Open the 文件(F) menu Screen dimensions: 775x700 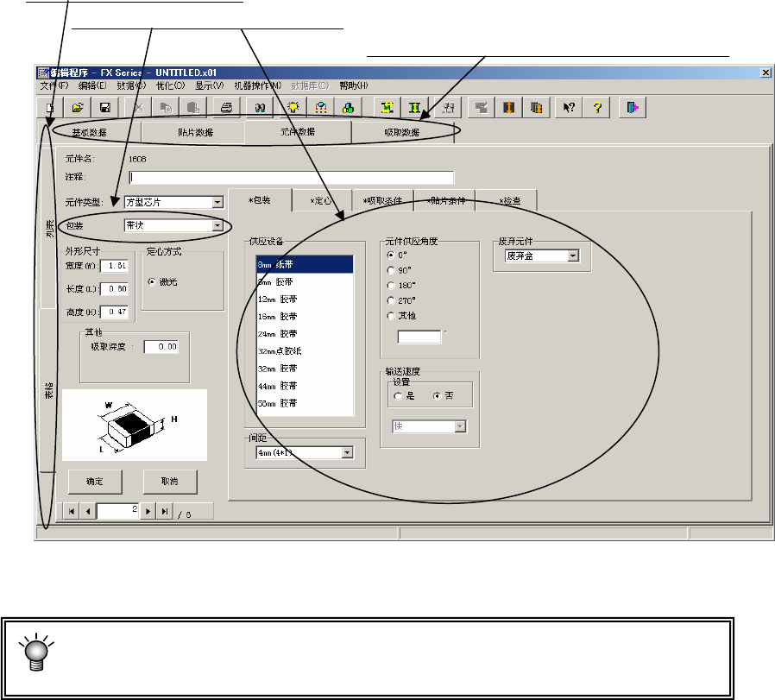[x=54, y=86]
